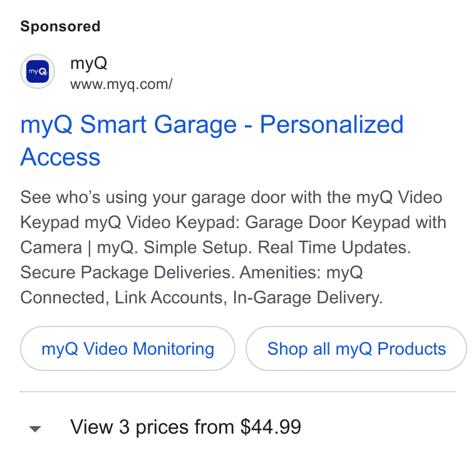Click the $44.99 price text
The width and height of the screenshot is (476, 465).
pos(271,427)
